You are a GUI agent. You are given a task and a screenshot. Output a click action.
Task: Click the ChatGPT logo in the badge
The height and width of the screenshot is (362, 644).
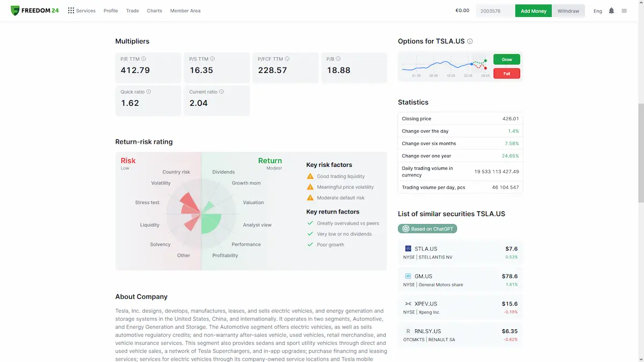point(406,229)
